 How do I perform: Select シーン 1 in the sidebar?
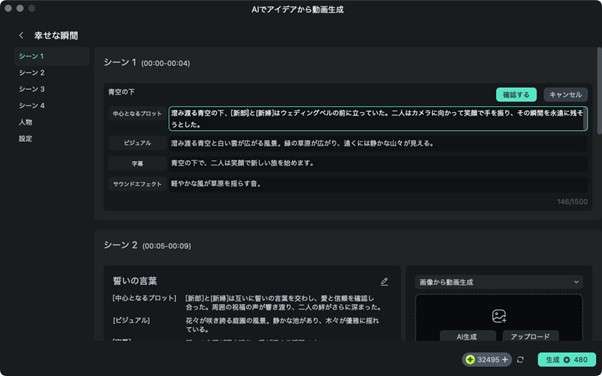[x=52, y=56]
